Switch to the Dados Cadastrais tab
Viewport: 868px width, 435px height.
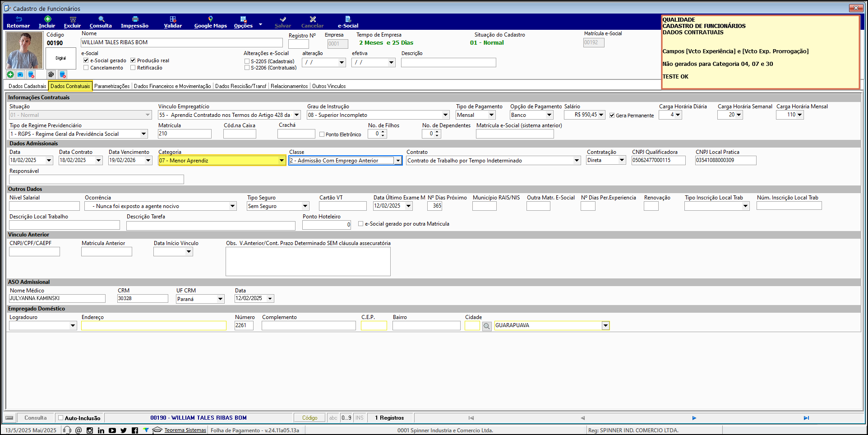pos(28,86)
